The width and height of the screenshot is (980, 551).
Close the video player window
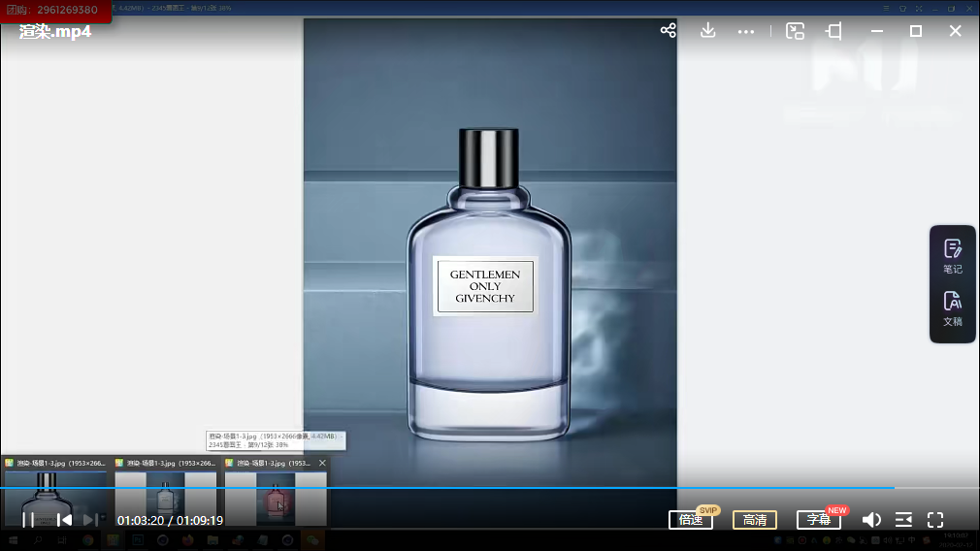point(955,31)
